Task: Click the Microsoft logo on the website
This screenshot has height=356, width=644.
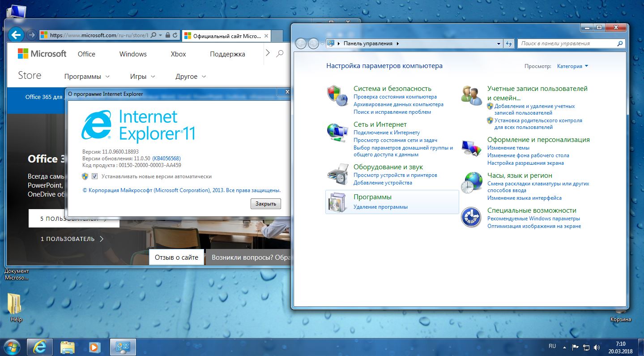Action: [x=42, y=54]
